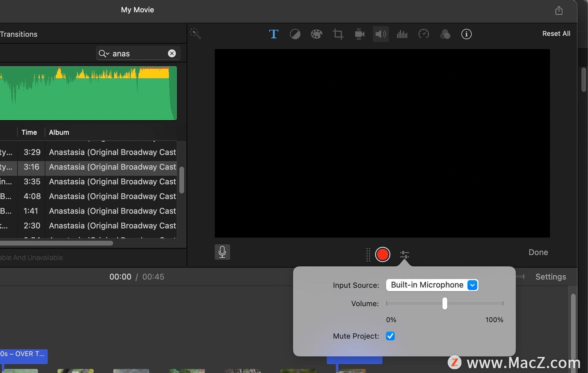
Task: Open timeline Settings
Action: pyautogui.click(x=551, y=277)
